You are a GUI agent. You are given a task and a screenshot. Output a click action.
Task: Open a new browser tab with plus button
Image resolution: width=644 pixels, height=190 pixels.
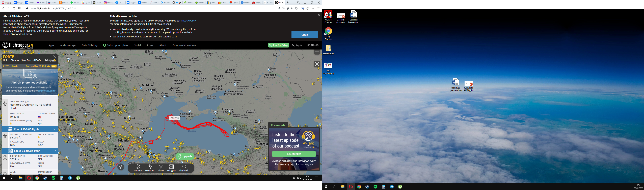tap(287, 3)
